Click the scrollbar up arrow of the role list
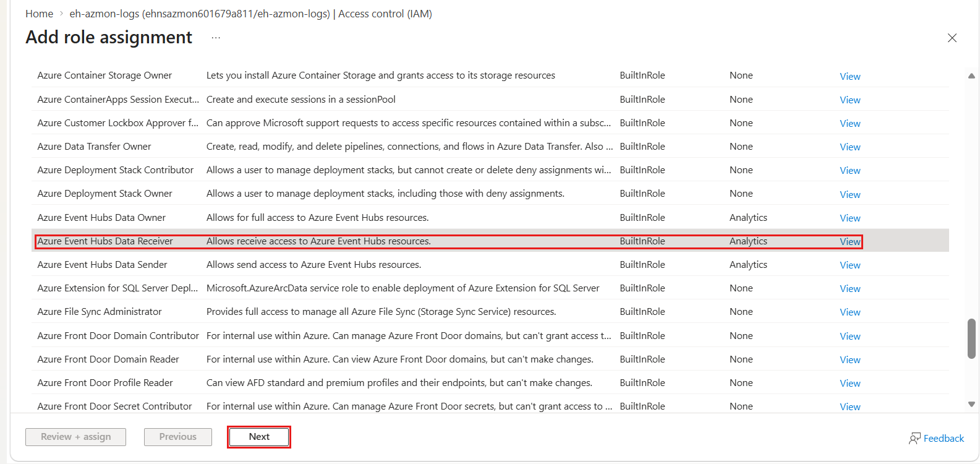 click(x=971, y=76)
